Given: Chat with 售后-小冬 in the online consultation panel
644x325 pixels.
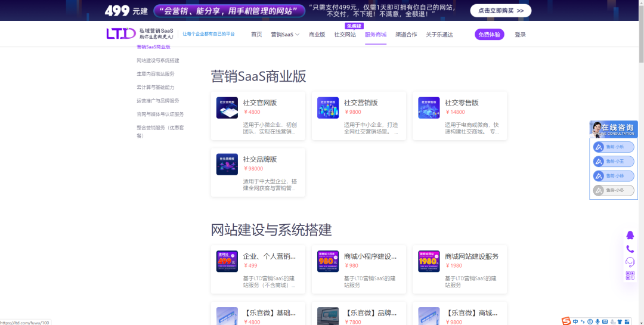Looking at the screenshot, I should (x=614, y=191).
